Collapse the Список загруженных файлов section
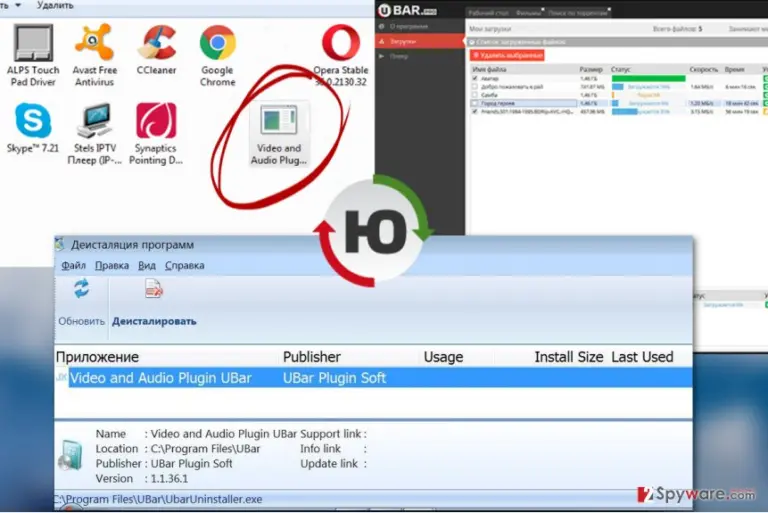The width and height of the screenshot is (768, 513). coord(472,42)
